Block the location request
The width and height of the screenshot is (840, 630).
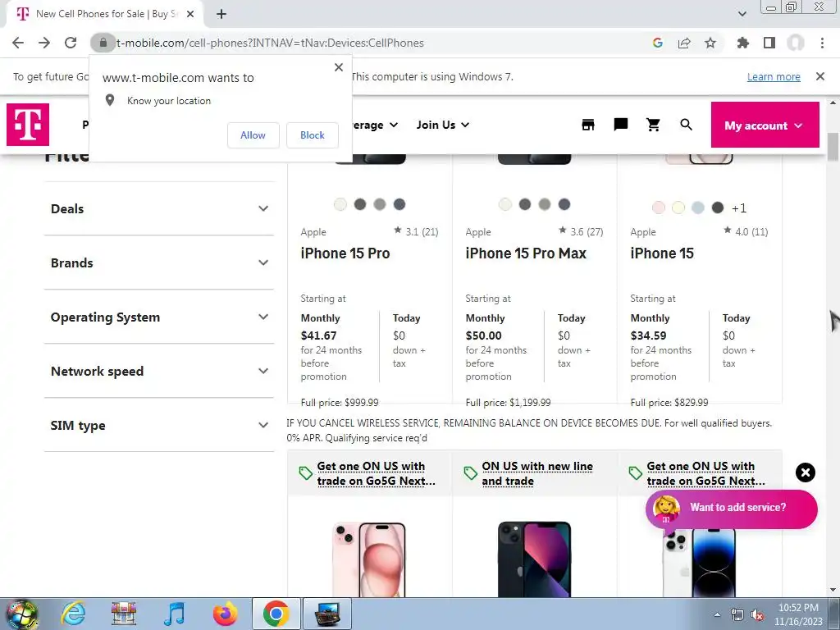pyautogui.click(x=313, y=135)
